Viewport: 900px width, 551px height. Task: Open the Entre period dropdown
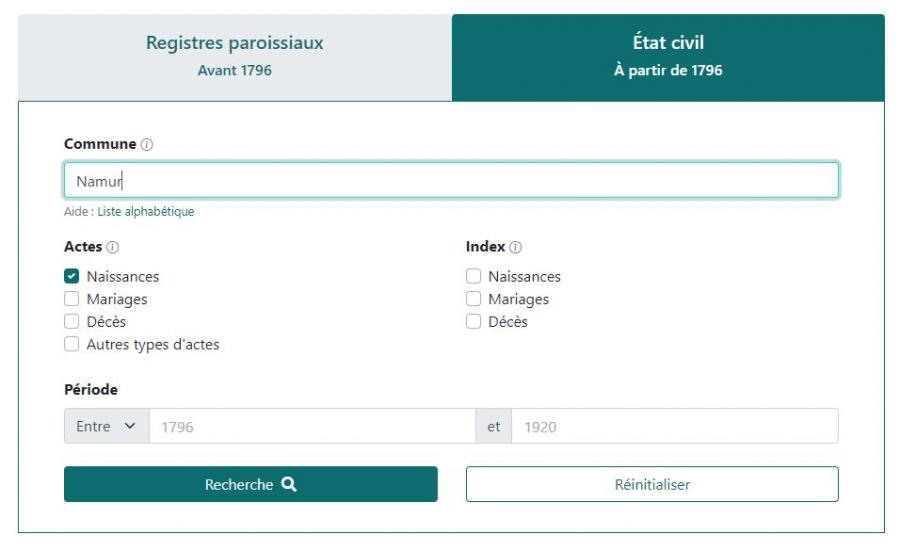pyautogui.click(x=107, y=426)
